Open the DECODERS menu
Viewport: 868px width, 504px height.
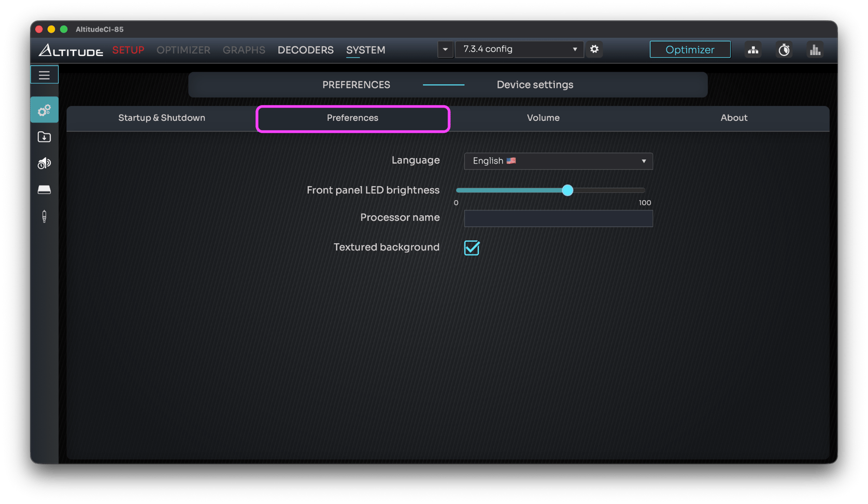coord(306,50)
